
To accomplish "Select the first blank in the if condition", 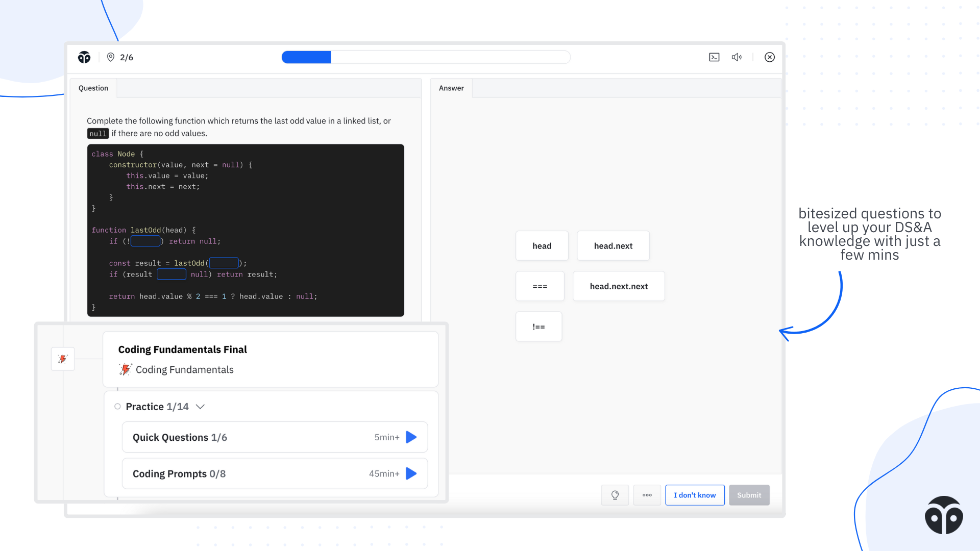I will click(x=145, y=241).
